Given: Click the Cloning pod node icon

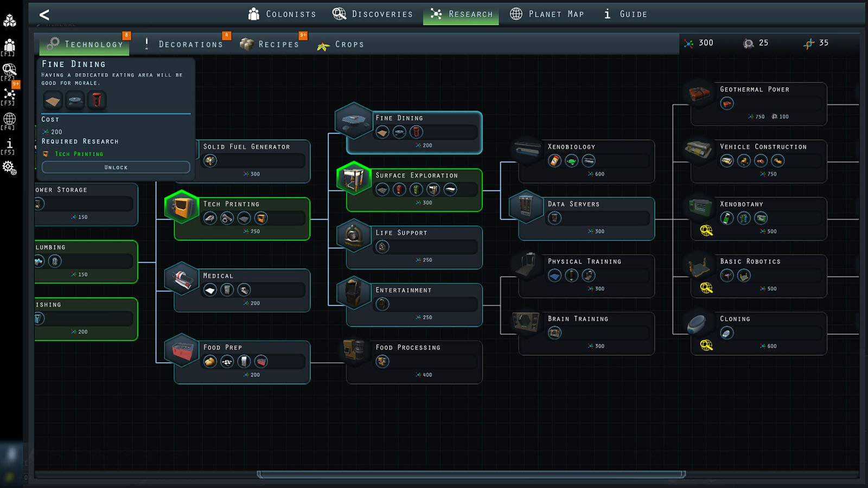Looking at the screenshot, I should coord(698,323).
